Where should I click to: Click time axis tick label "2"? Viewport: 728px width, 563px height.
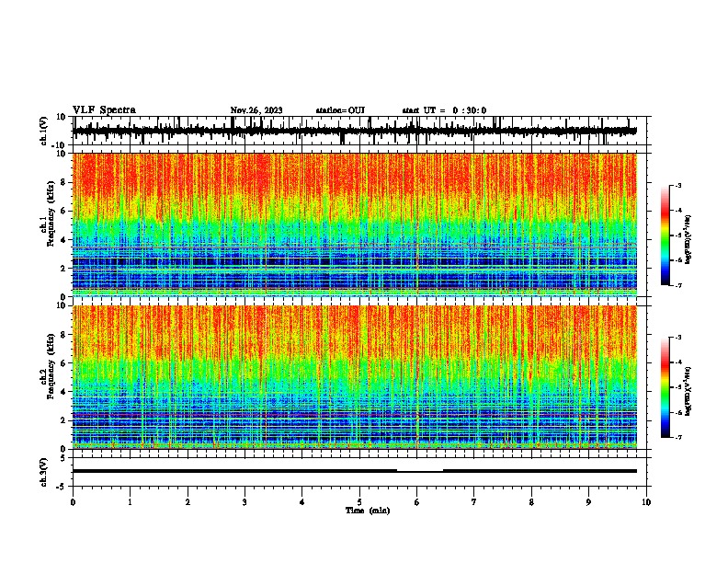click(x=188, y=502)
